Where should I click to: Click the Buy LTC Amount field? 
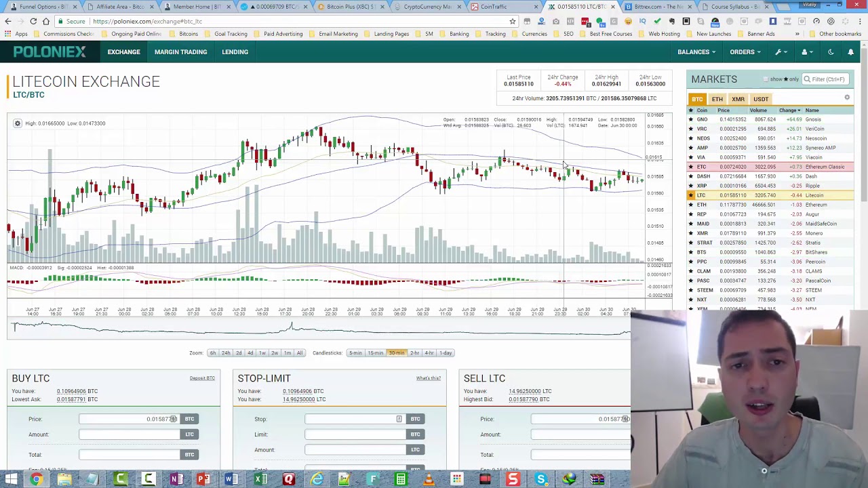point(129,434)
